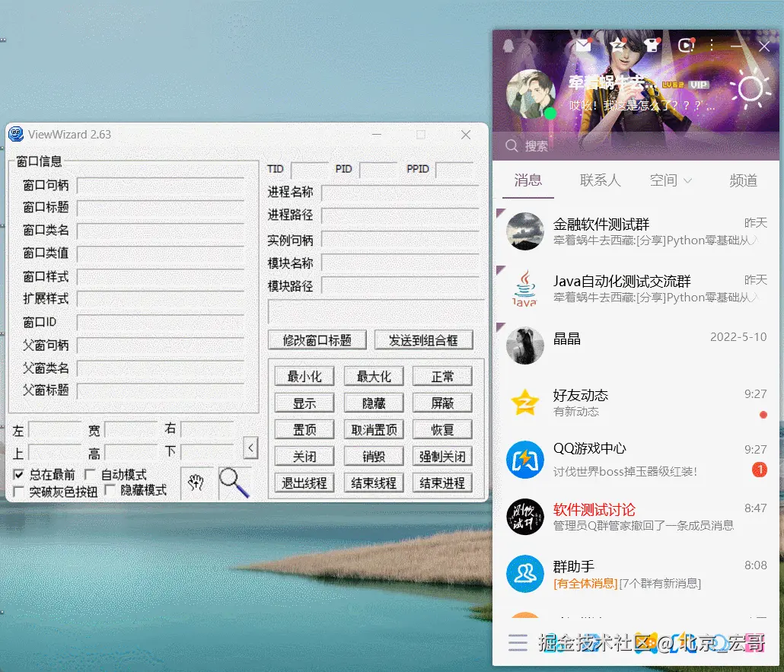Click the 金融软件测试群 group avatar
The image size is (784, 672).
525,231
